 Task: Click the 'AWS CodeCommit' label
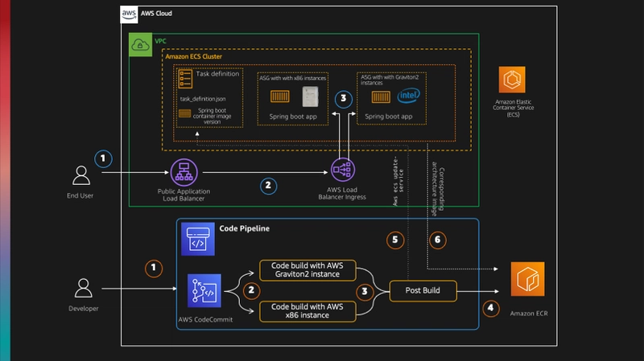(x=205, y=319)
